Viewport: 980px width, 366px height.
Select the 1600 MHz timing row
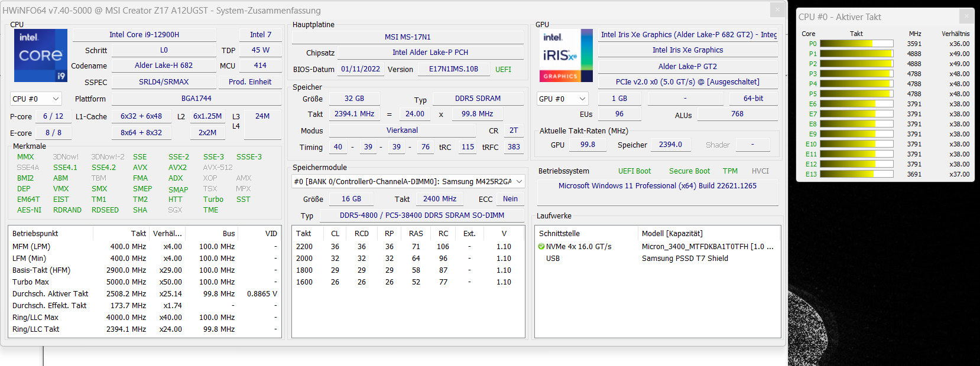(x=408, y=282)
